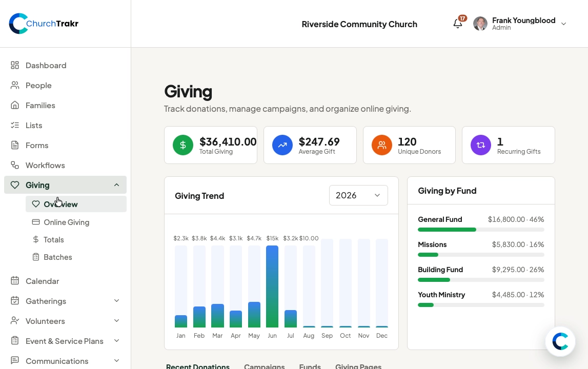The height and width of the screenshot is (369, 588).
Task: Click the May bar in Giving Trend
Action: pyautogui.click(x=254, y=315)
